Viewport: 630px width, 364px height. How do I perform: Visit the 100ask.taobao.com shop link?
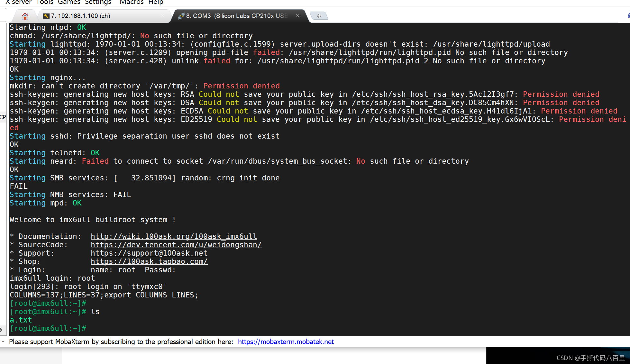tap(149, 261)
